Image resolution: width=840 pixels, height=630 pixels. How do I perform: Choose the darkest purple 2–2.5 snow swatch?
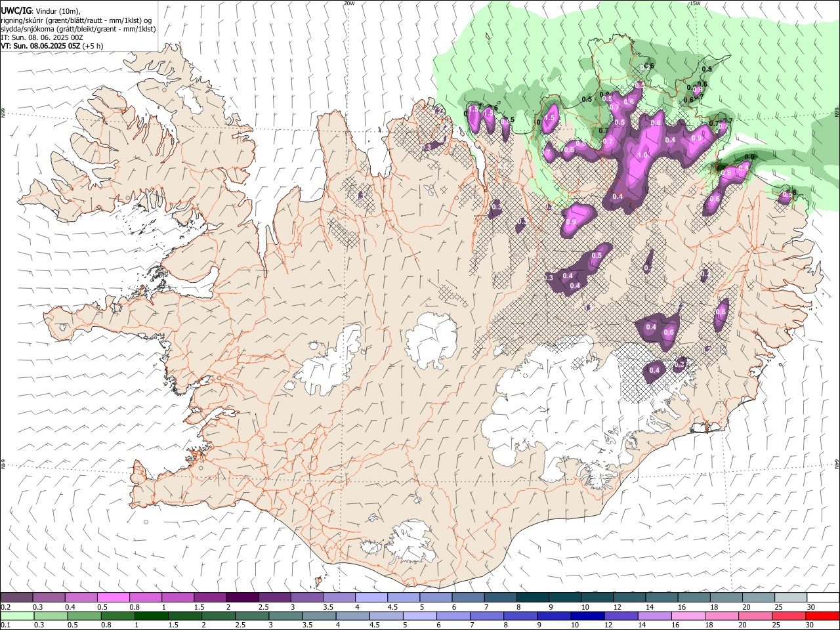[x=242, y=598]
